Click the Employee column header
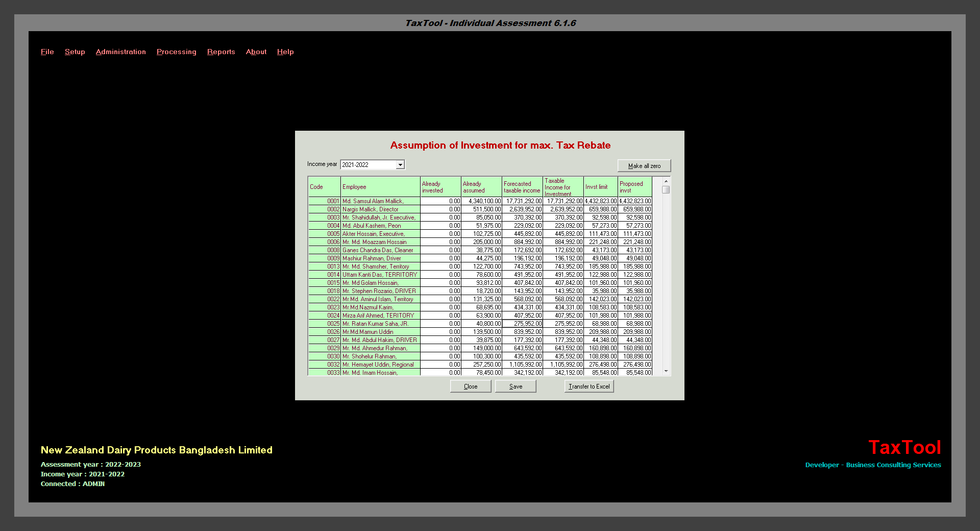980x531 pixels. click(380, 187)
